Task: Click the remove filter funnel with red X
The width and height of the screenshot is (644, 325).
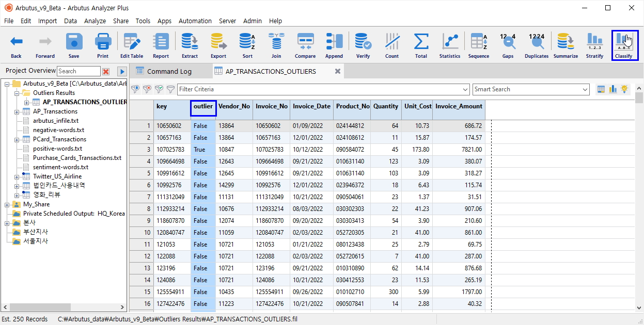Action: (147, 89)
